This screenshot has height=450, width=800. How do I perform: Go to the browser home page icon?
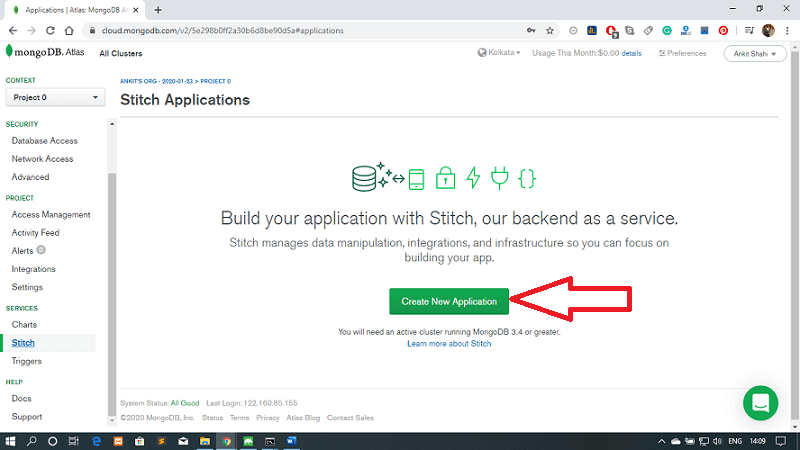click(69, 31)
